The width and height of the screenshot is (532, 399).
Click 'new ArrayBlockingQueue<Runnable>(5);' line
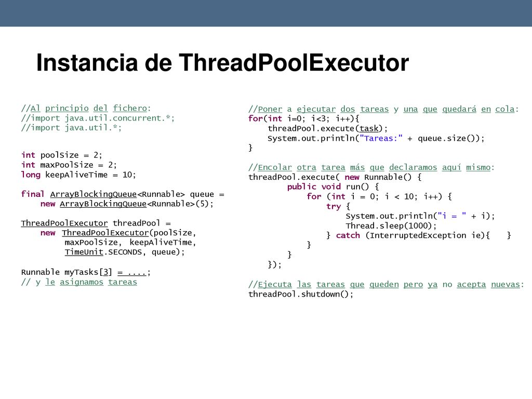point(127,204)
